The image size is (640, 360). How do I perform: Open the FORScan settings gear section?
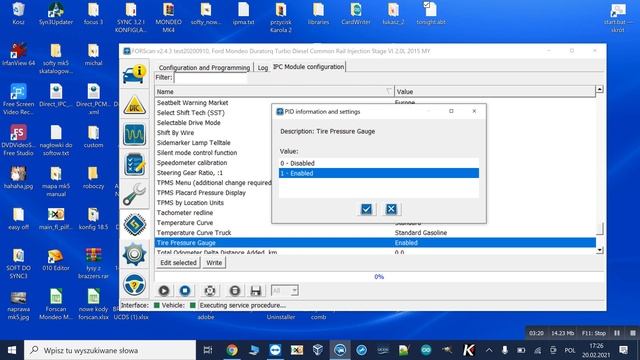click(134, 254)
